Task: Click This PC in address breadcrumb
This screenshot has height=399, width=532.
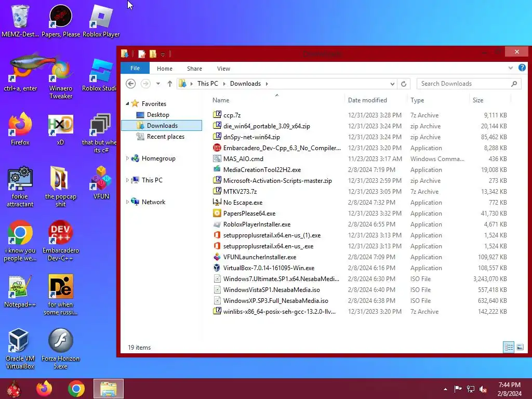Action: coord(208,84)
